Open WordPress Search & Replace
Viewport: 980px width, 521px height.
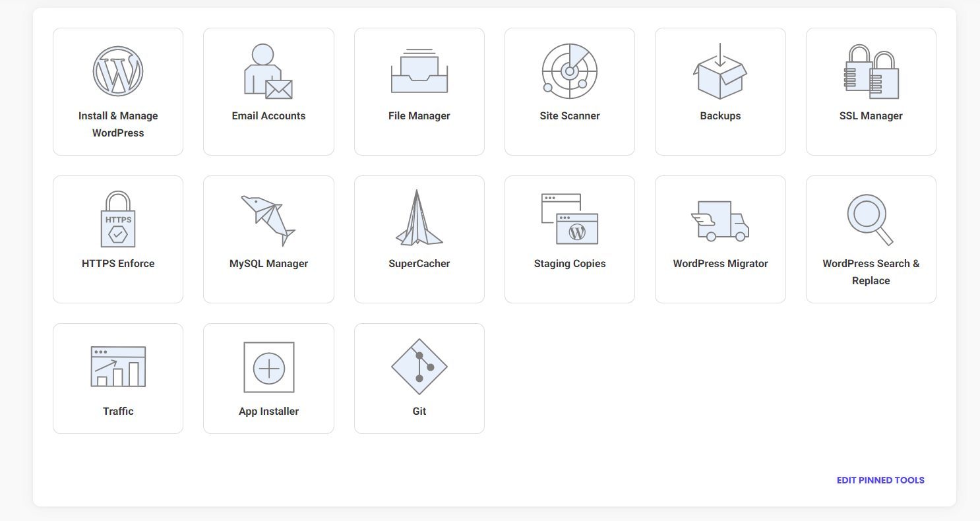pos(871,239)
